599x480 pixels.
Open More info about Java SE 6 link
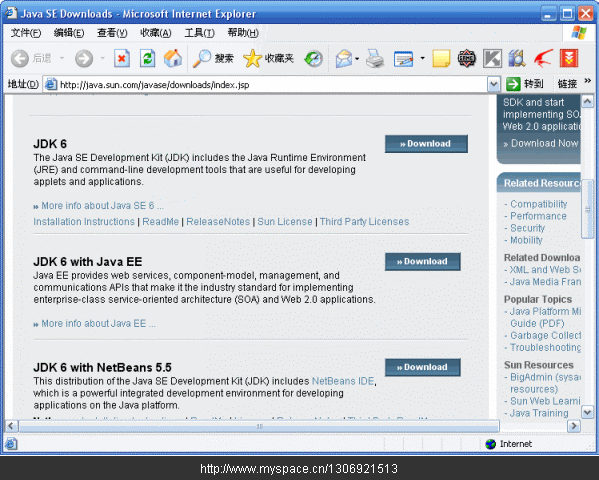(x=102, y=206)
